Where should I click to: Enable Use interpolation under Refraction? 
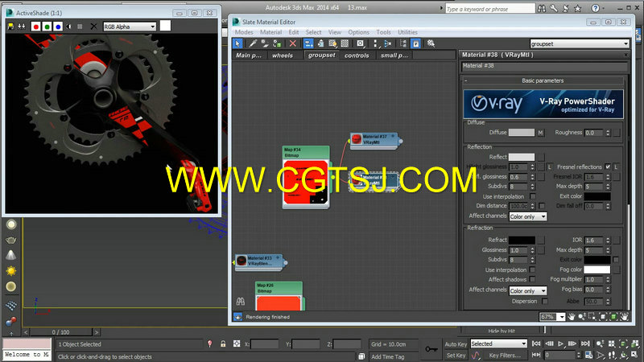pos(532,269)
